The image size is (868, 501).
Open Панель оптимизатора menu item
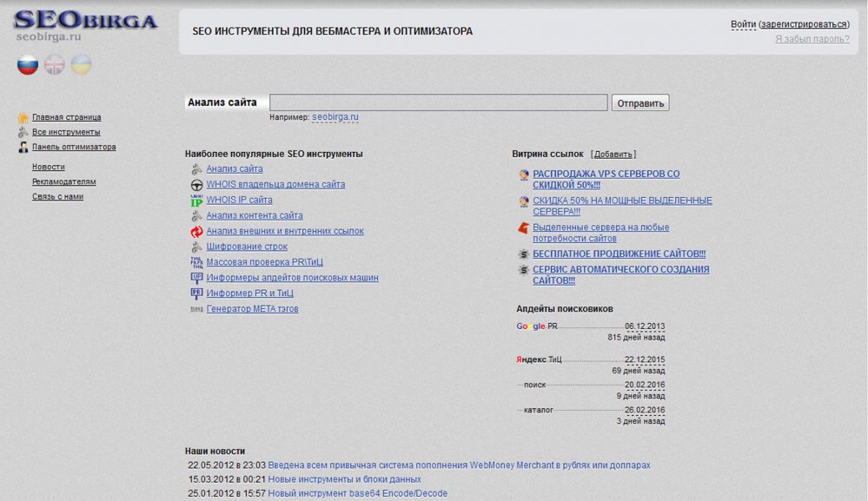pyautogui.click(x=74, y=147)
